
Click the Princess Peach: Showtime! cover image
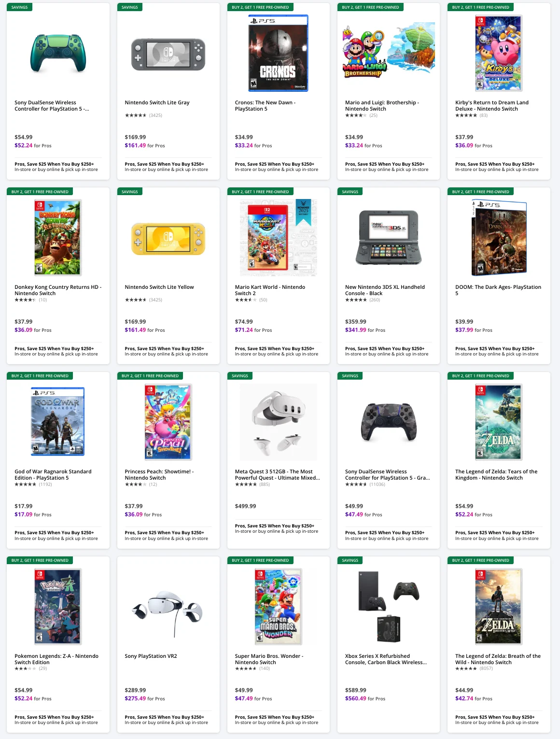tap(168, 421)
